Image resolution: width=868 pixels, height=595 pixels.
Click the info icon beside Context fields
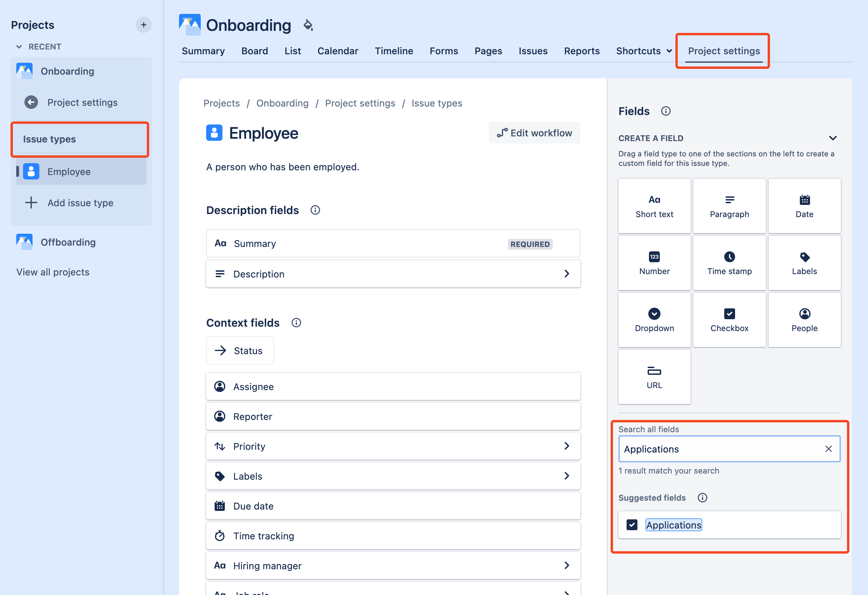[x=296, y=323]
